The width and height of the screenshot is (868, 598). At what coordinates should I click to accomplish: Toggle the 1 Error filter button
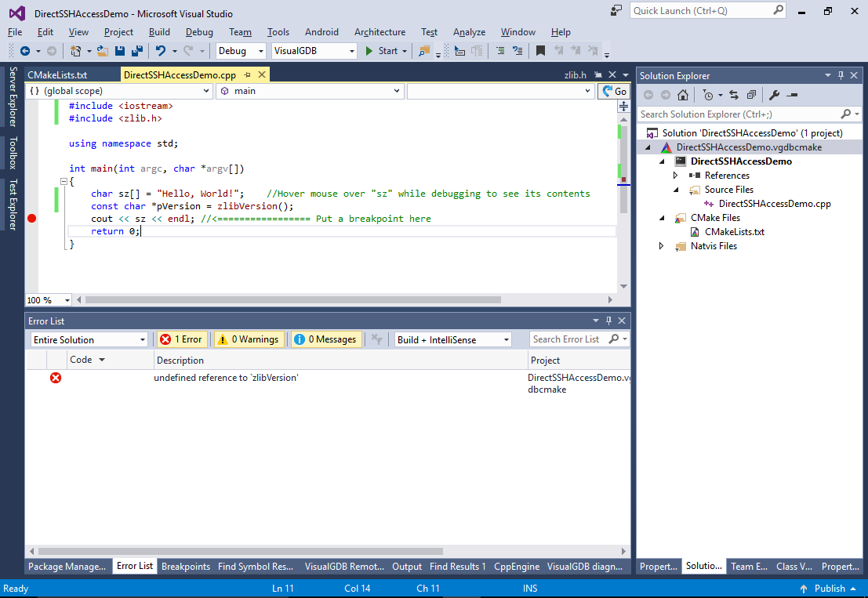(182, 339)
